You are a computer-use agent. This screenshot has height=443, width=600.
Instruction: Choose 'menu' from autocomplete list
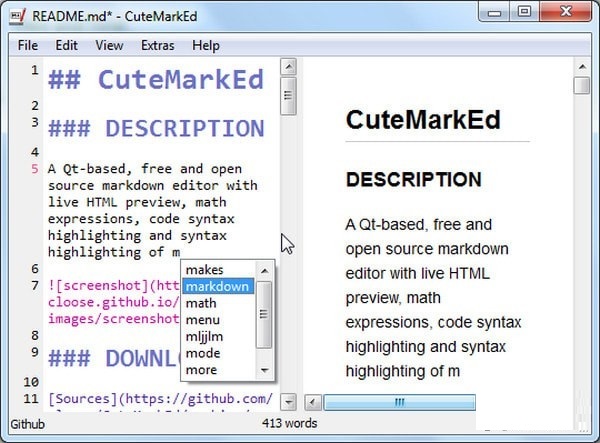click(x=218, y=320)
